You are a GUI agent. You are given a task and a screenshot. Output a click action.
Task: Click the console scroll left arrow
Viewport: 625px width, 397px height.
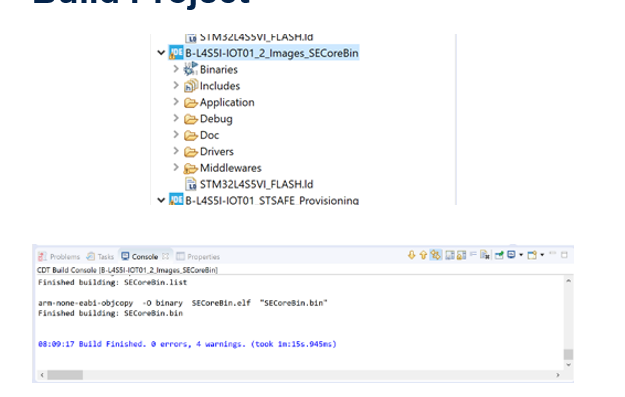click(42, 375)
